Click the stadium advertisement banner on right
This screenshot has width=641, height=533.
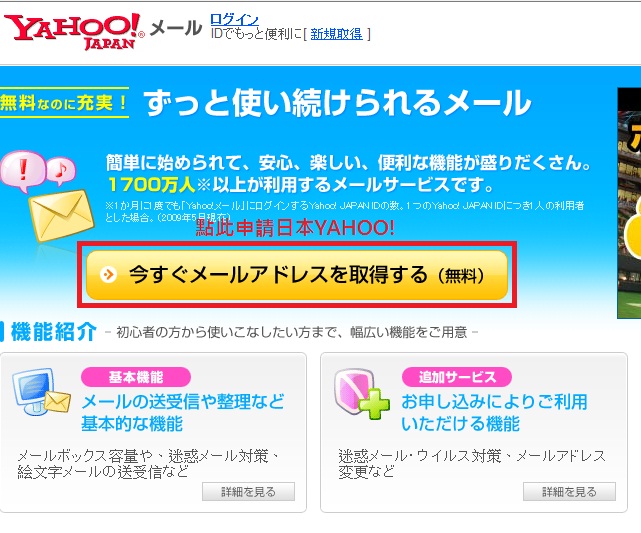pos(629,203)
